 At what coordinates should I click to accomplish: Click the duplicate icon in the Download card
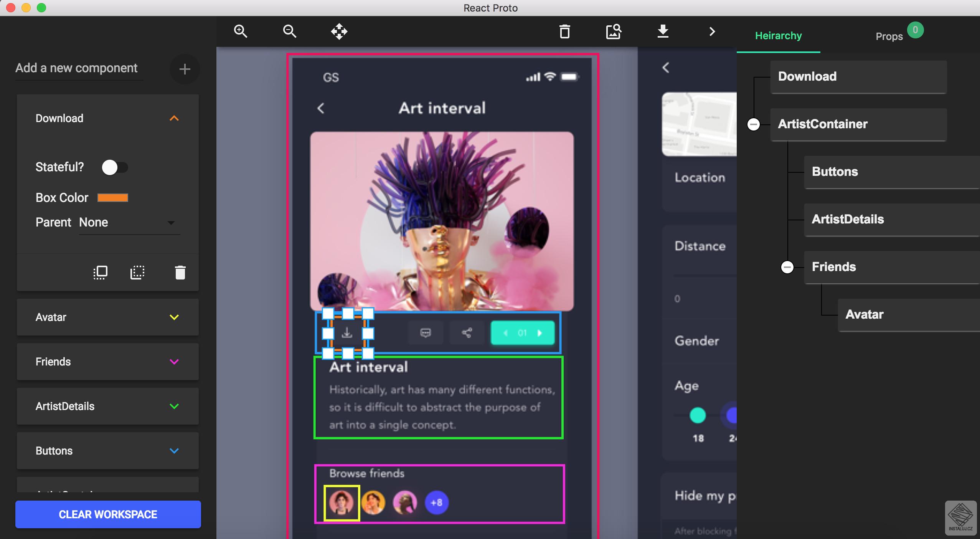100,272
